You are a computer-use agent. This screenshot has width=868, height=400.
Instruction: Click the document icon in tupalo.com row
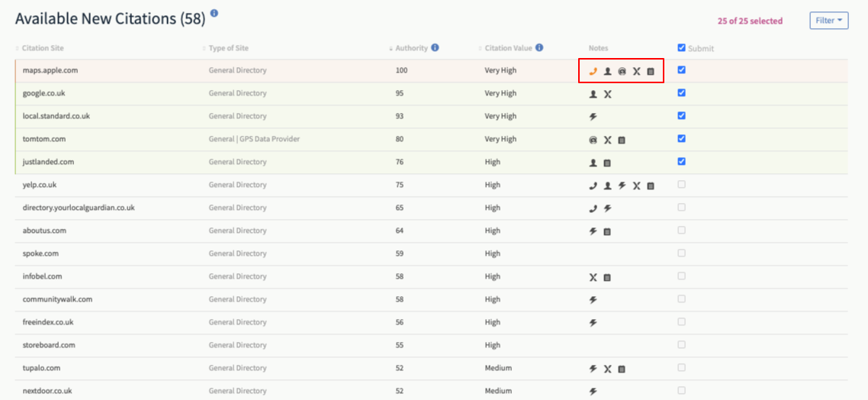click(x=622, y=369)
